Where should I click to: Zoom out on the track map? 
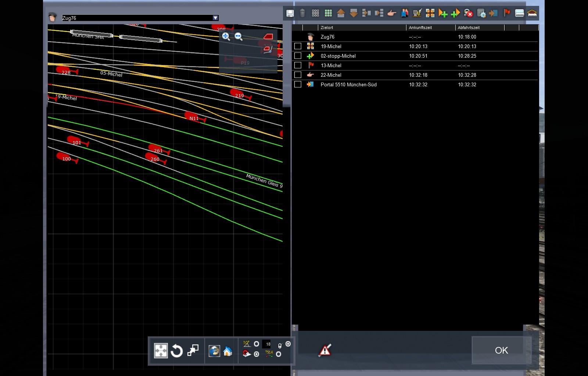point(239,36)
